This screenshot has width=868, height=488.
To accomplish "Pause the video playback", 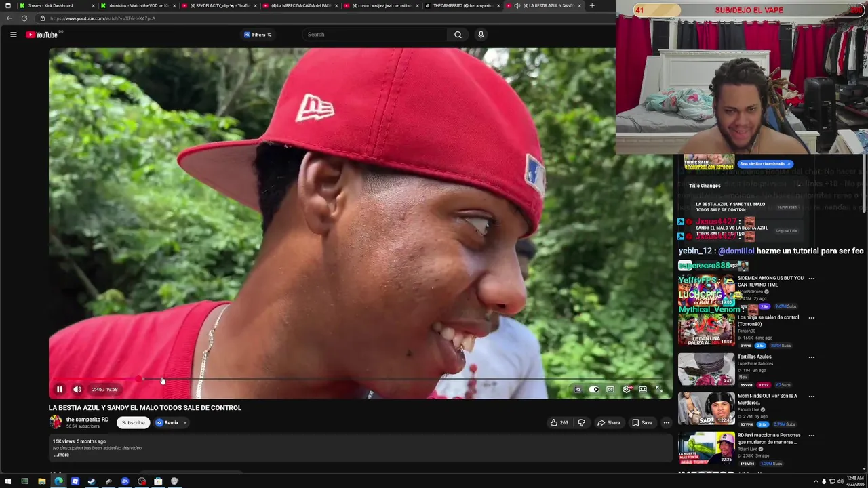I will [x=60, y=390].
